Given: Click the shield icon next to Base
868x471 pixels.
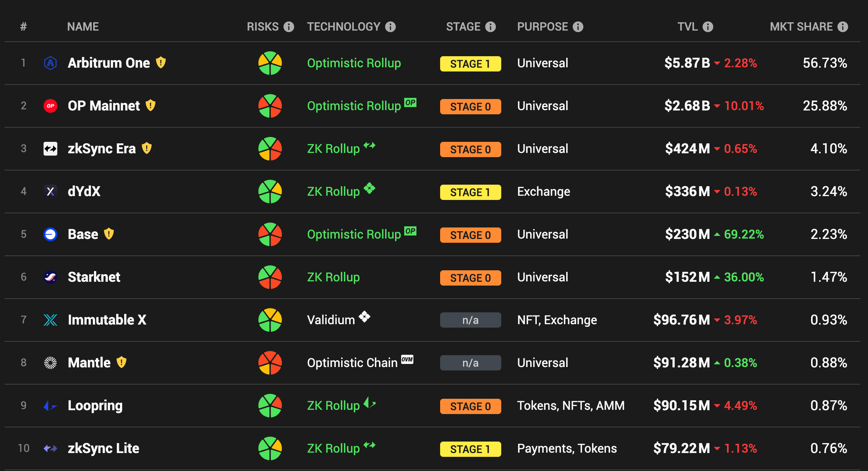Looking at the screenshot, I should point(109,234).
